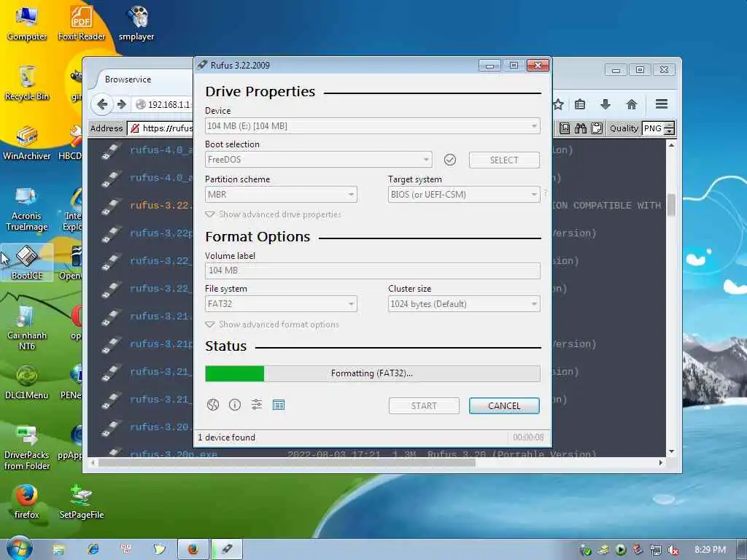Open Rufus language settings globe icon
This screenshot has height=560, width=747.
[x=213, y=405]
